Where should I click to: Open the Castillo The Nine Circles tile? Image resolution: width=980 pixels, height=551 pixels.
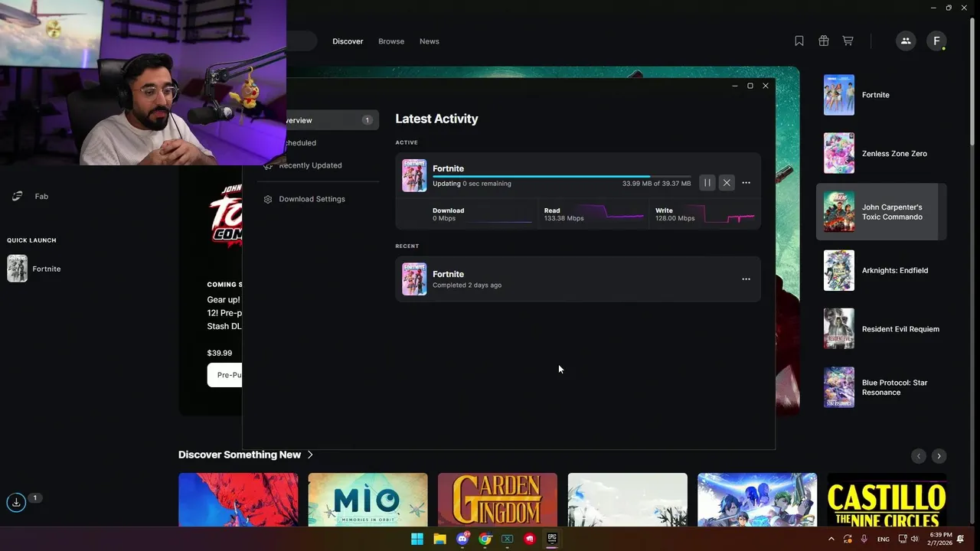tap(887, 500)
